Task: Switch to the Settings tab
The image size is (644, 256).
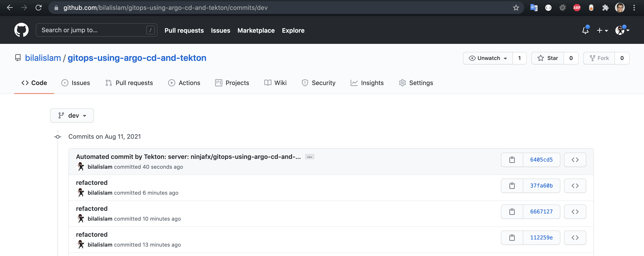Action: [x=416, y=83]
